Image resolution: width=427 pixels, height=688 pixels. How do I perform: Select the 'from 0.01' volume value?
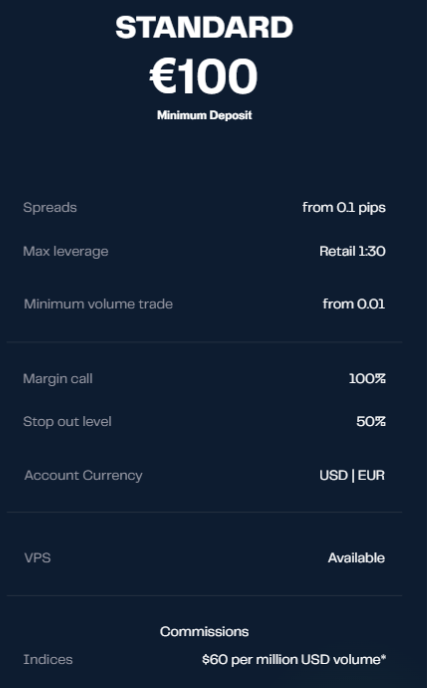point(354,304)
